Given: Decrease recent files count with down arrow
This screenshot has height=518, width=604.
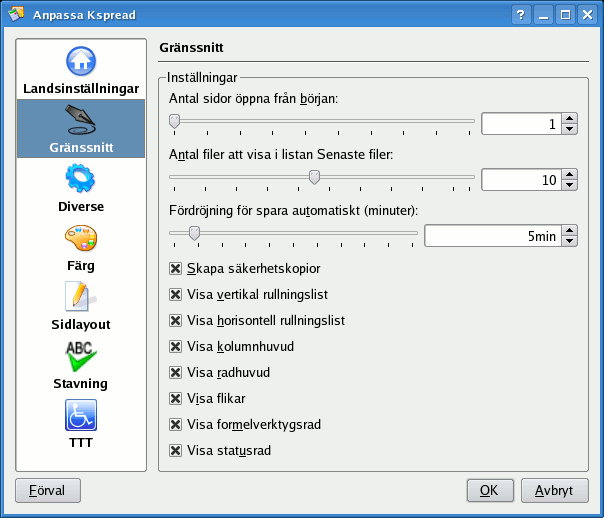Looking at the screenshot, I should pos(570,185).
